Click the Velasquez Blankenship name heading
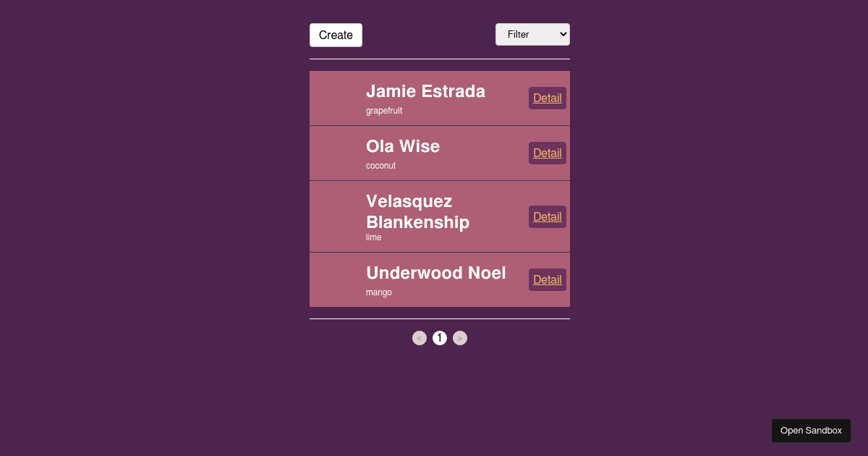868x456 pixels. pos(417,211)
